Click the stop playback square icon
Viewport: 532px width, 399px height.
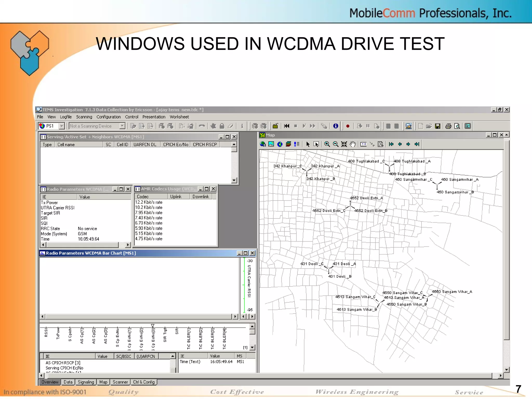[295, 126]
